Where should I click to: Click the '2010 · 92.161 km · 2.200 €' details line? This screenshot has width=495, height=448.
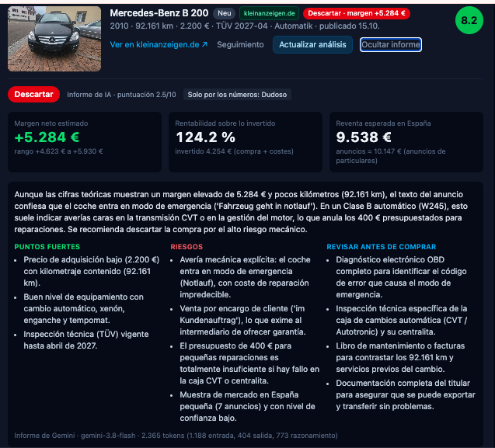click(x=245, y=26)
